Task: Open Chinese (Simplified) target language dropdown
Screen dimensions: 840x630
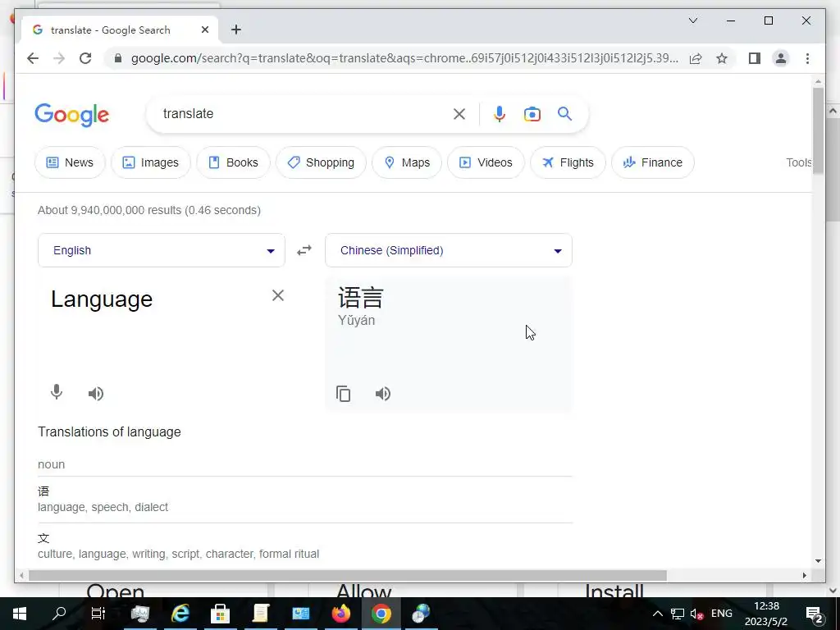Action: pos(449,250)
